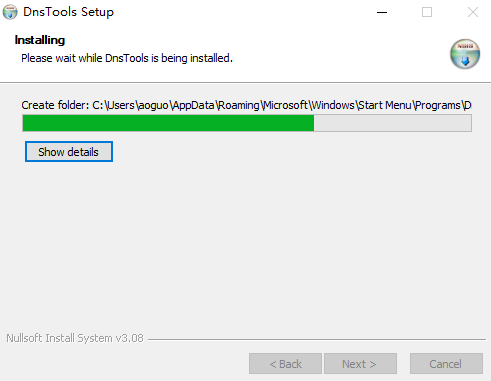Click the DnsTools Setup window title text
491x381 pixels.
(69, 12)
